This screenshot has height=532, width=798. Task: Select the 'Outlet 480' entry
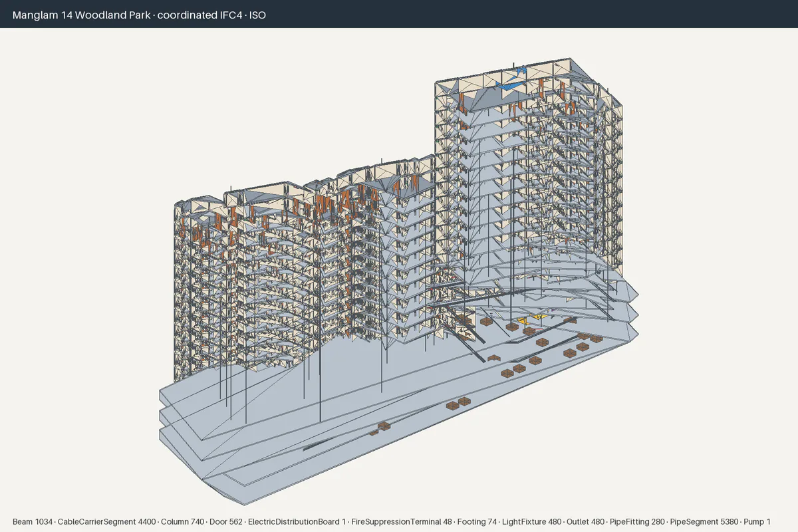pos(585,522)
